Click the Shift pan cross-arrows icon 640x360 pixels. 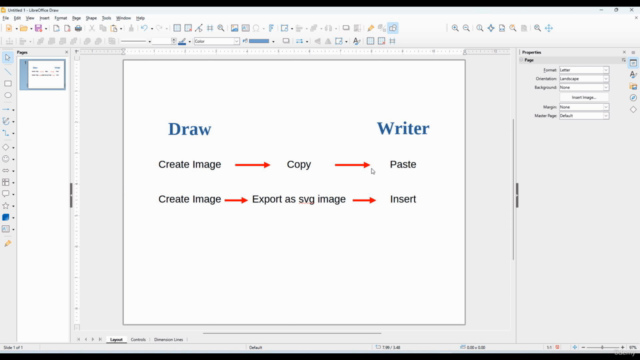(549, 28)
